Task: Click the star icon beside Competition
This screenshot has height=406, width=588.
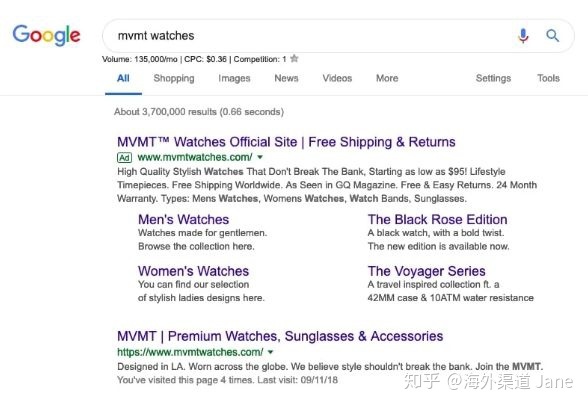Action: tap(294, 58)
